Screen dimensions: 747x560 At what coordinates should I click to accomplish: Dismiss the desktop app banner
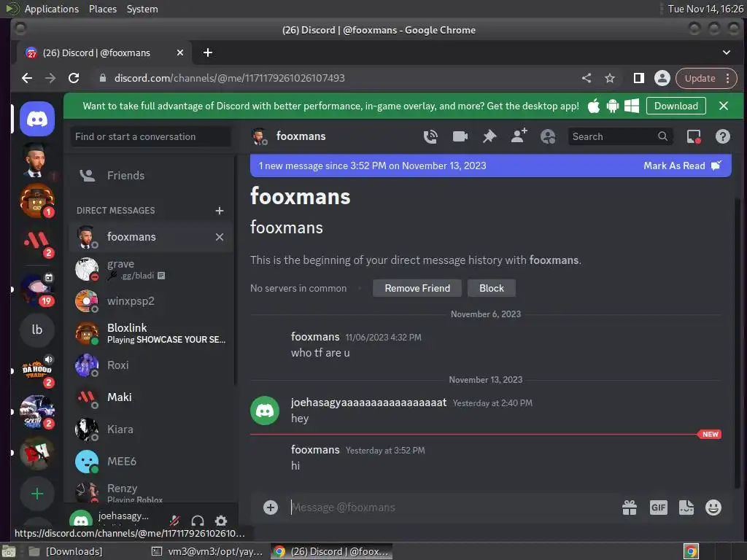click(x=723, y=106)
